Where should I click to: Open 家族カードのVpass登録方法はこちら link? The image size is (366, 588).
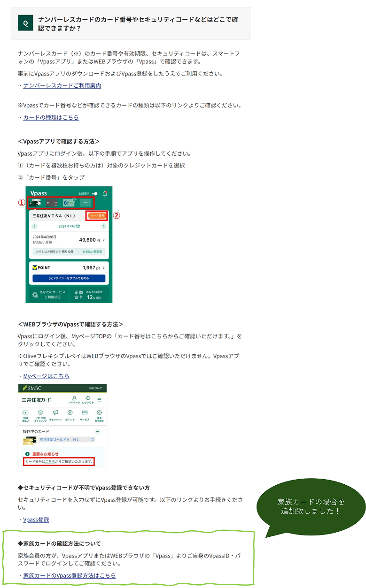[70, 575]
